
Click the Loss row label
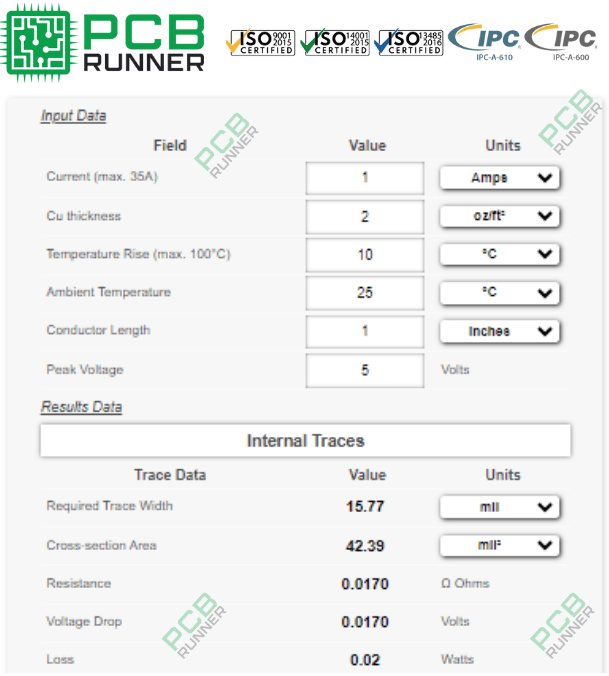[x=60, y=659]
